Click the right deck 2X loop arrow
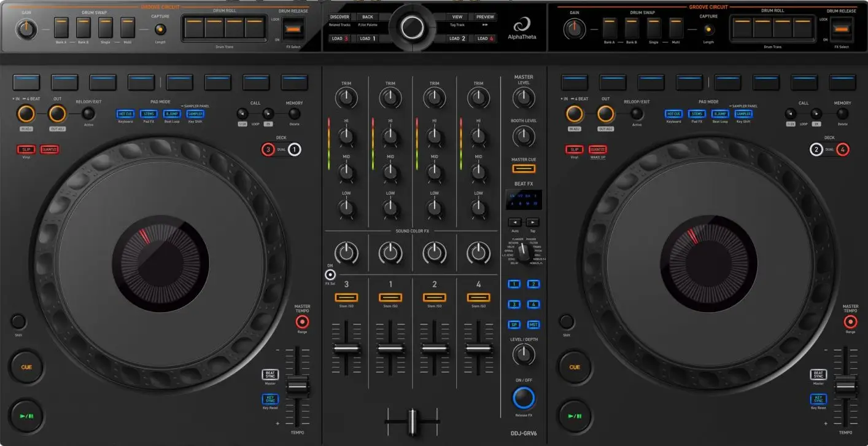Viewport: 868px width, 446px height. 816,114
